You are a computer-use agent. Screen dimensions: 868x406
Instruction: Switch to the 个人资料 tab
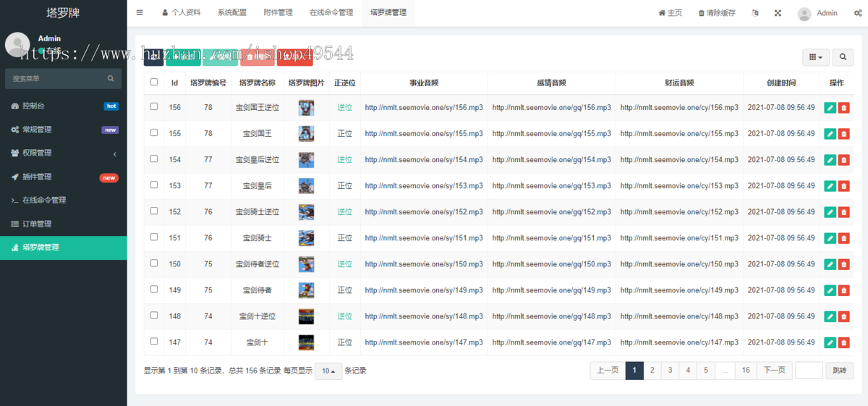click(x=181, y=13)
